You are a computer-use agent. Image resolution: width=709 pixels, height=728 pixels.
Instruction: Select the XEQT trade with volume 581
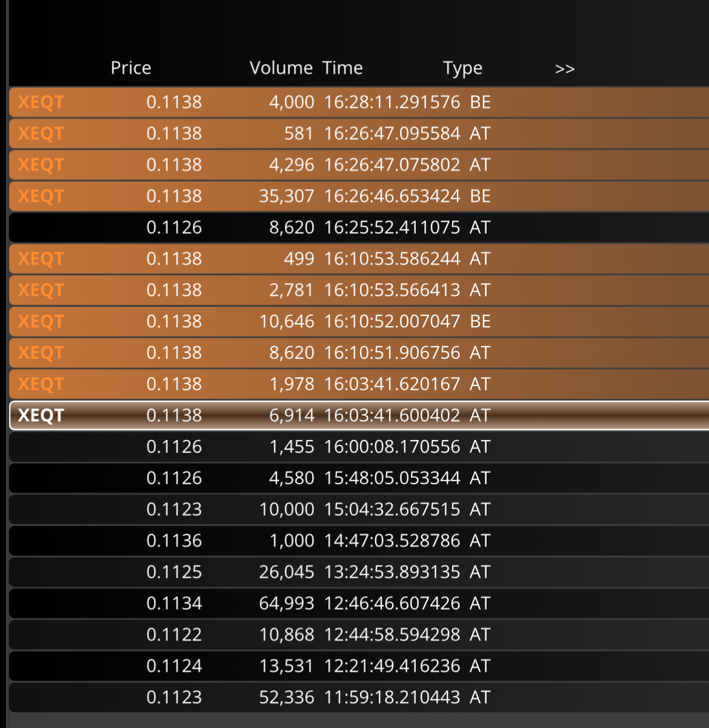pos(359,133)
